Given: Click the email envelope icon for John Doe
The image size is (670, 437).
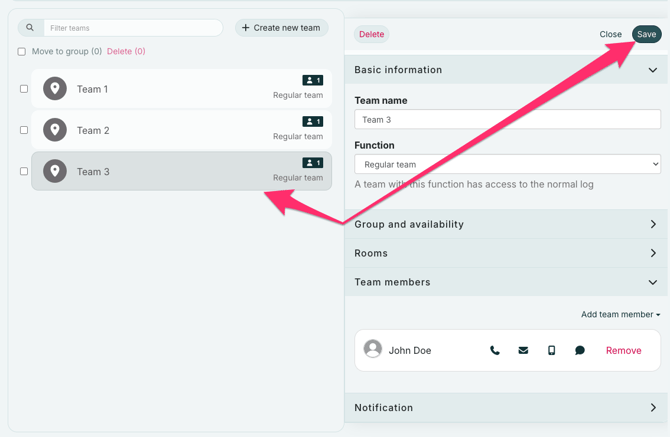Looking at the screenshot, I should (523, 351).
